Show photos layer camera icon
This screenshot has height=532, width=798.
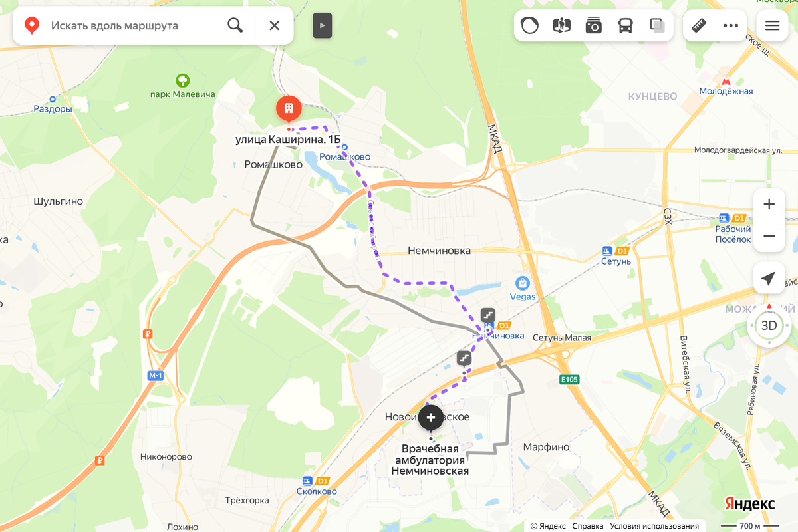(594, 25)
